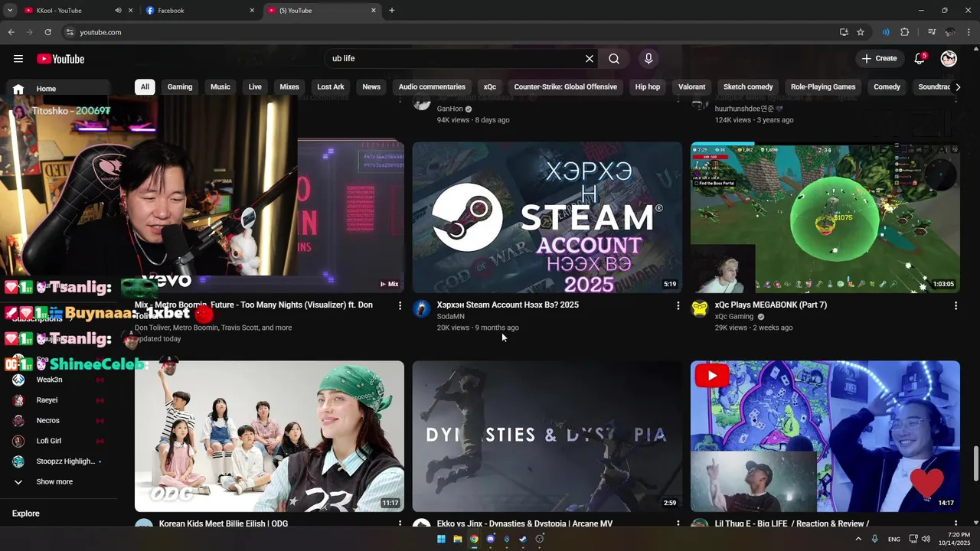Select the Live filter chip
The height and width of the screenshot is (551, 980).
pos(255,86)
